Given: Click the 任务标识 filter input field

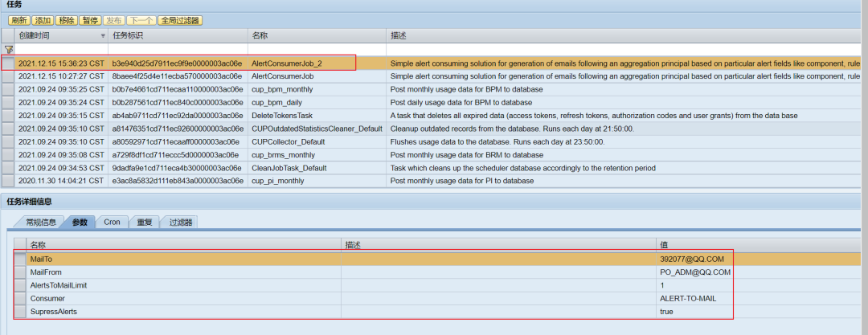Looking at the screenshot, I should click(178, 49).
